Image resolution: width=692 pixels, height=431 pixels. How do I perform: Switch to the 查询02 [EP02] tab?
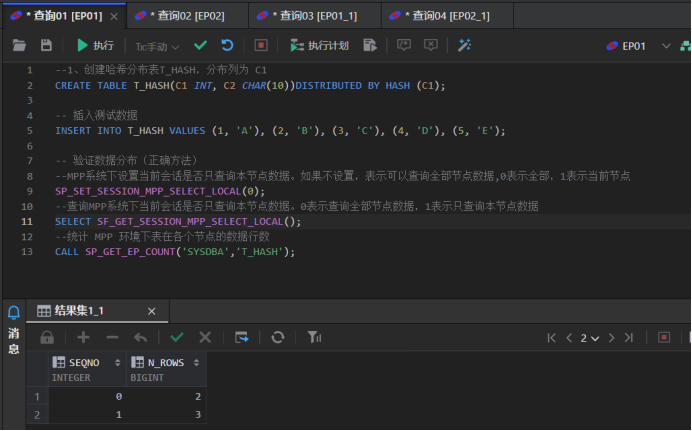click(187, 16)
